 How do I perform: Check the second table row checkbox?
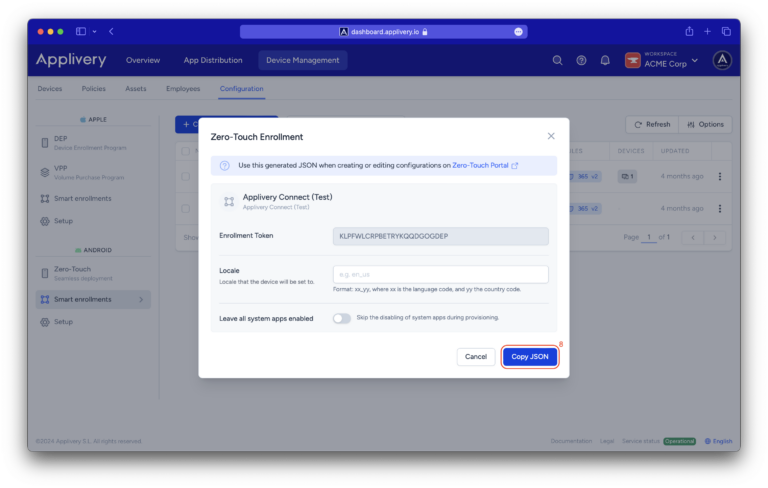coord(186,209)
